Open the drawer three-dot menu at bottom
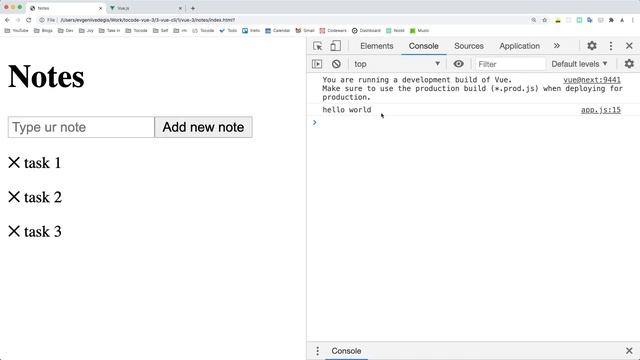The height and width of the screenshot is (360, 640). tap(317, 351)
